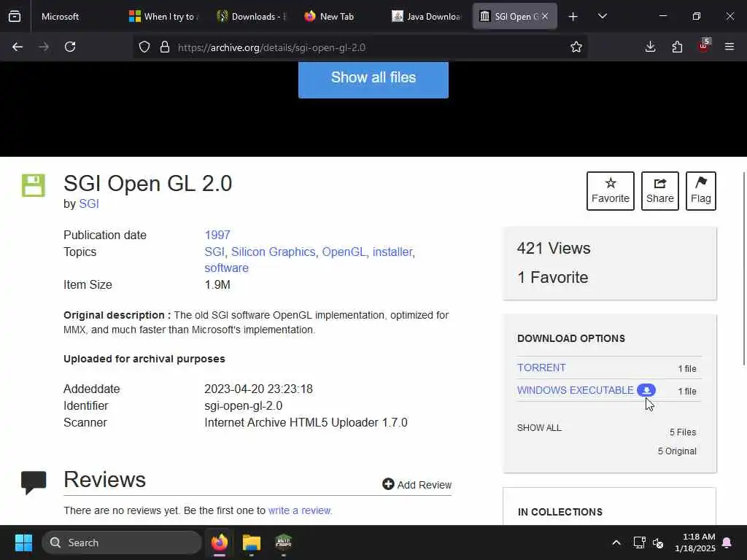Click the Share button
The width and height of the screenshot is (747, 560).
click(x=659, y=191)
